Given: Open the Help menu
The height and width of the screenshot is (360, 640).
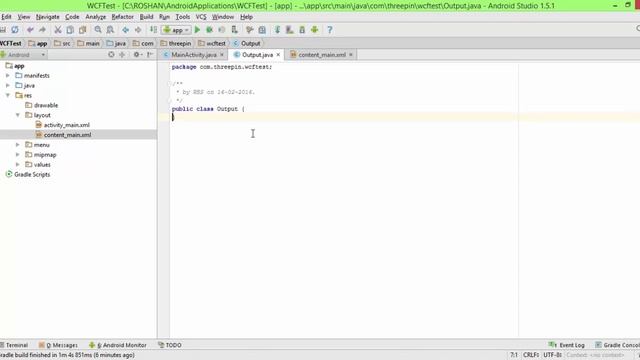Looking at the screenshot, I should point(246,17).
